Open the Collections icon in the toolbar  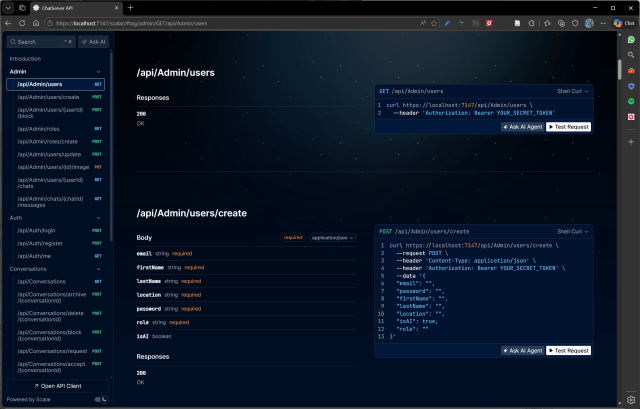click(561, 23)
